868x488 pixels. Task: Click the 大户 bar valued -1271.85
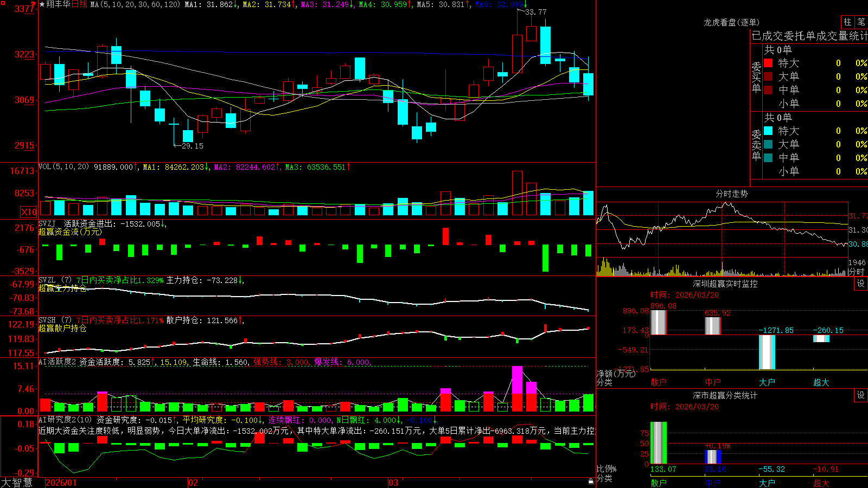(767, 352)
